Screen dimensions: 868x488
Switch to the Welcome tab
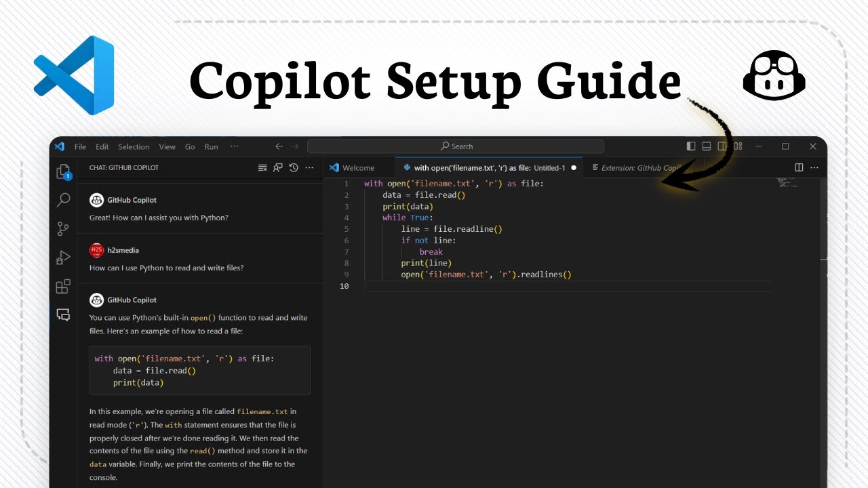(x=358, y=167)
